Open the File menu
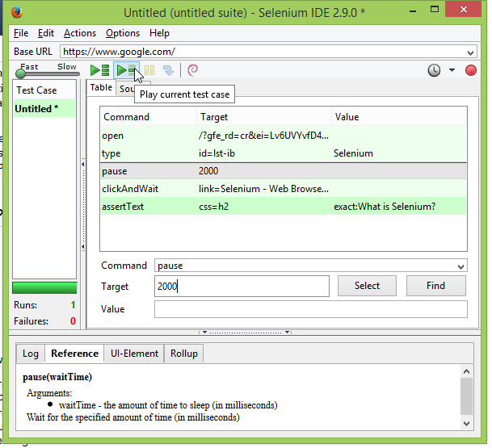Image resolution: width=492 pixels, height=448 pixels. pos(21,33)
